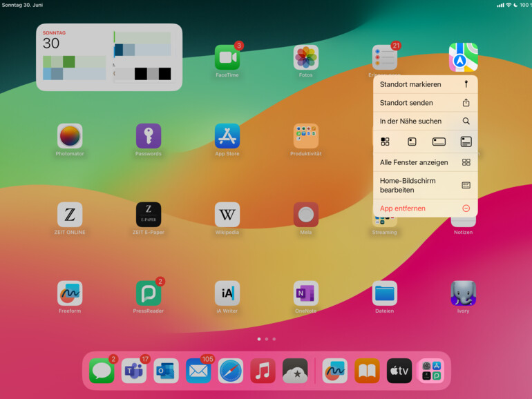Viewport: 532px width, 399px height.
Task: Launch Outlook from the dock
Action: [x=166, y=371]
